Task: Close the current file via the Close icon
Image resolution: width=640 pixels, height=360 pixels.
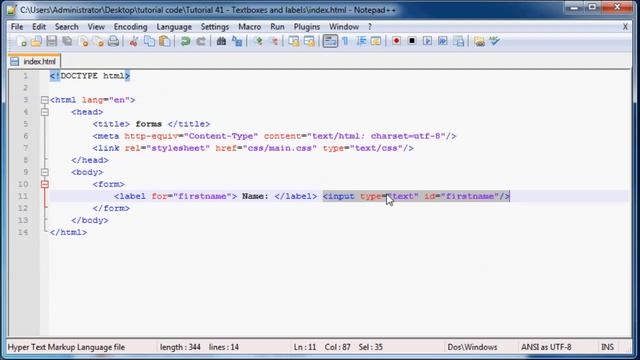Action: click(83, 41)
